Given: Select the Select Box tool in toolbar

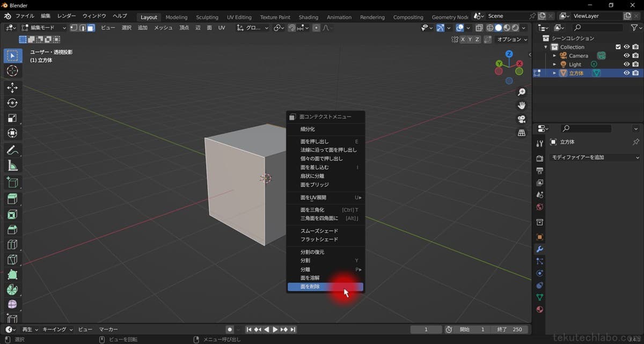Looking at the screenshot, I should pos(12,56).
